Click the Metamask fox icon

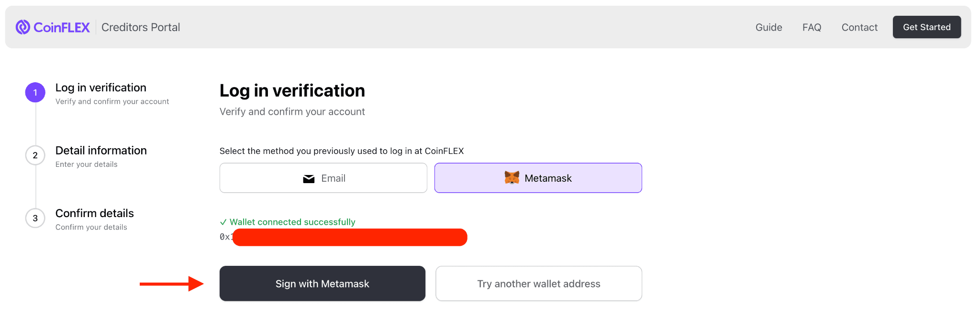coord(512,178)
